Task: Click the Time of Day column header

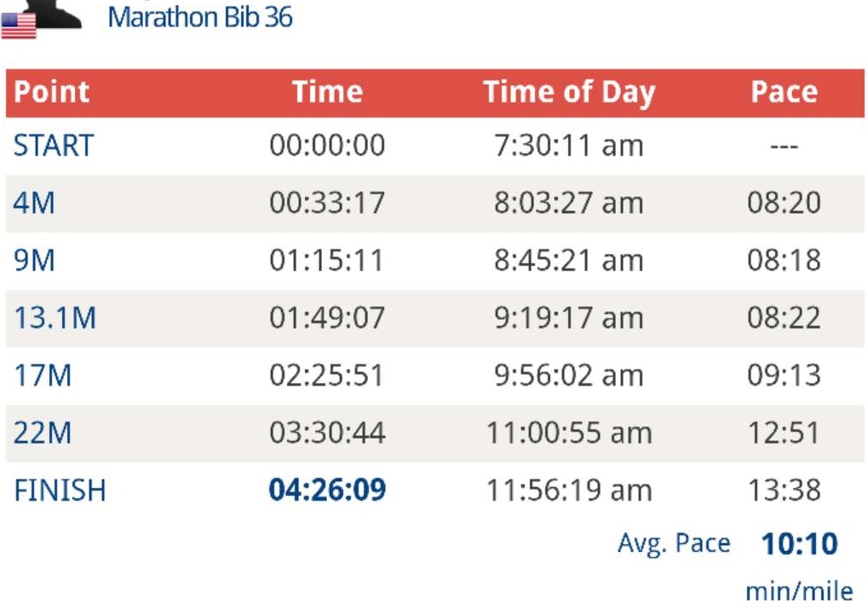Action: click(569, 92)
